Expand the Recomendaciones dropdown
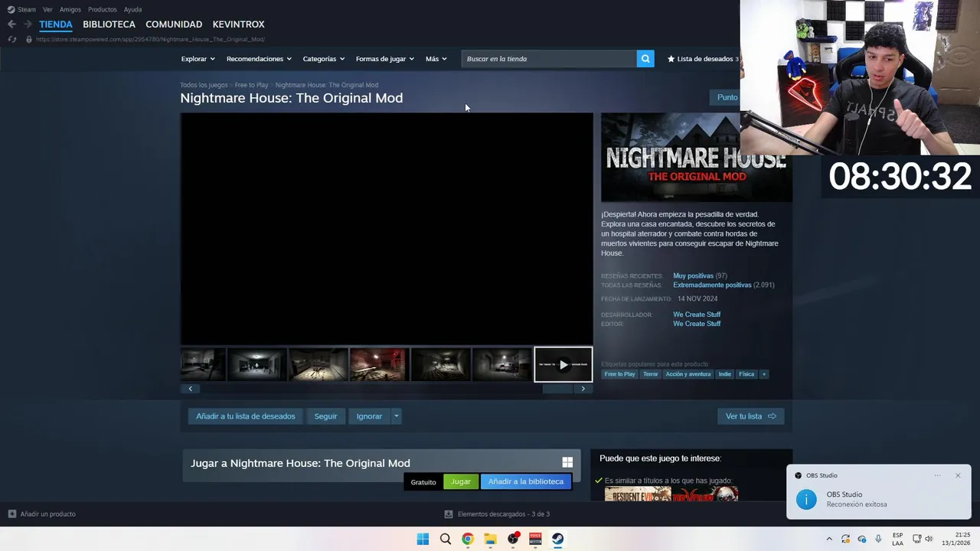The height and width of the screenshot is (551, 980). tap(258, 59)
